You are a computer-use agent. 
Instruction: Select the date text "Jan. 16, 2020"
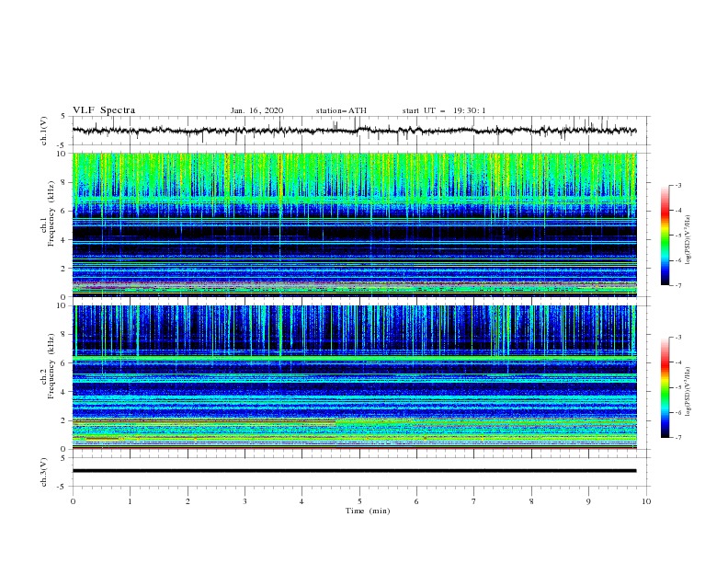click(256, 110)
